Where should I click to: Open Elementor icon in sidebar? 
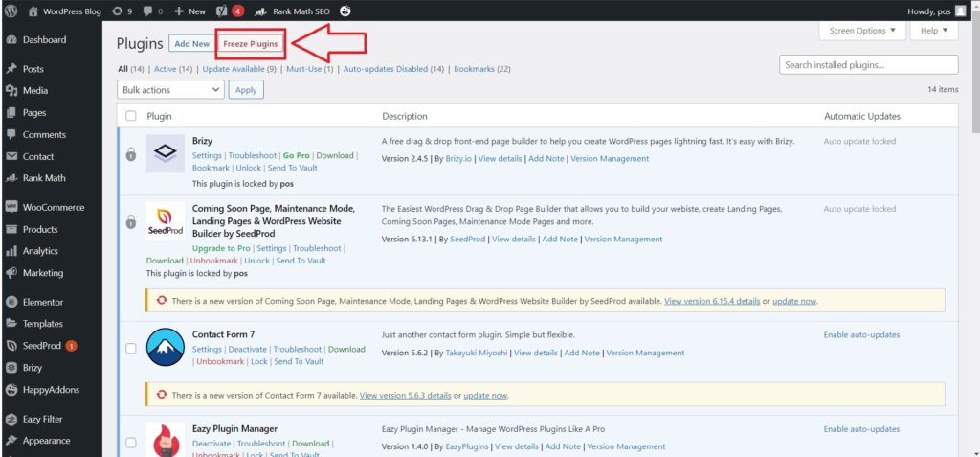pyautogui.click(x=11, y=302)
